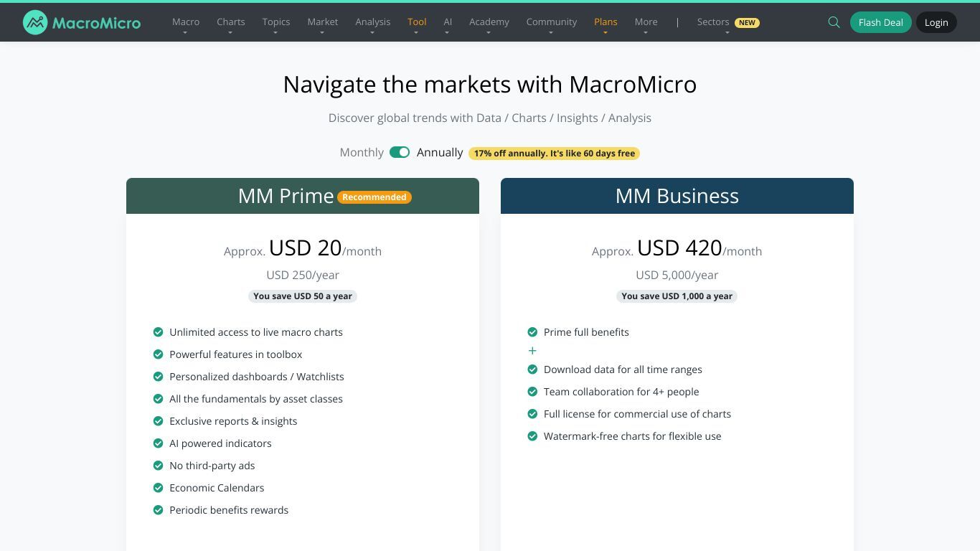
Task: Click checkmark beside Prime full benefits
Action: point(532,332)
